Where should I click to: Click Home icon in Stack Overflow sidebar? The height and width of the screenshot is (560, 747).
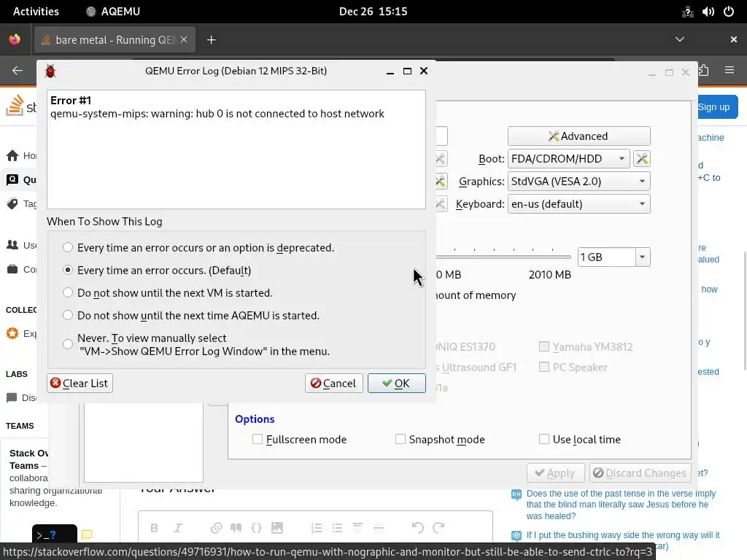tap(13, 155)
